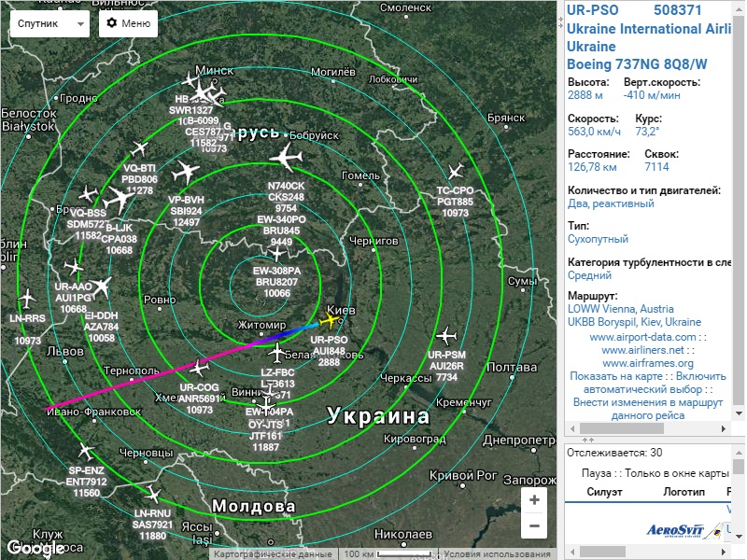The width and height of the screenshot is (747, 560).
Task: Select the yellow UR-PSO aircraft near Kiev
Action: (x=331, y=320)
